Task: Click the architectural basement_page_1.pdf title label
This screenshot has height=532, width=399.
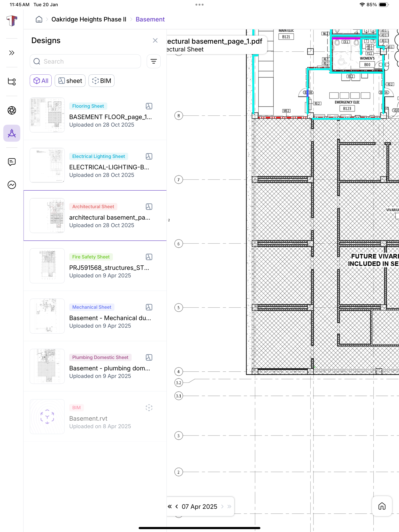Action: click(x=214, y=41)
